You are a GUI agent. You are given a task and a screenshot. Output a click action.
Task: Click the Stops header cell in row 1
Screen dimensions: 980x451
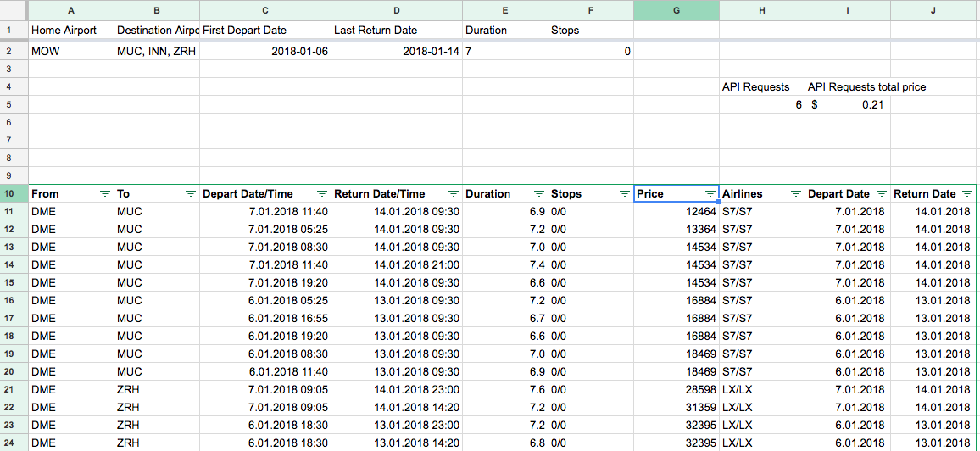pos(591,30)
